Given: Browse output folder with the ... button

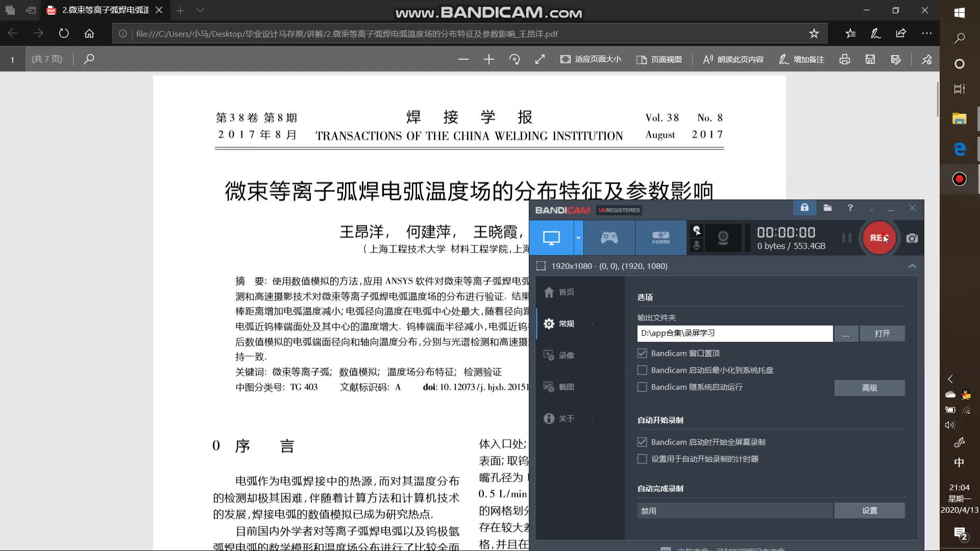Looking at the screenshot, I should pyautogui.click(x=846, y=334).
